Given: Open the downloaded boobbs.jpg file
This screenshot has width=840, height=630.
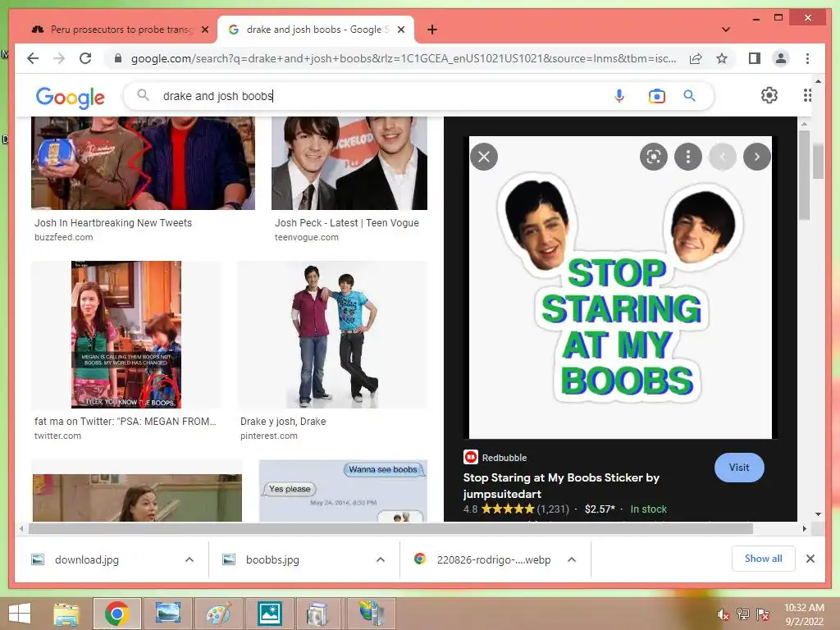Looking at the screenshot, I should [x=272, y=559].
